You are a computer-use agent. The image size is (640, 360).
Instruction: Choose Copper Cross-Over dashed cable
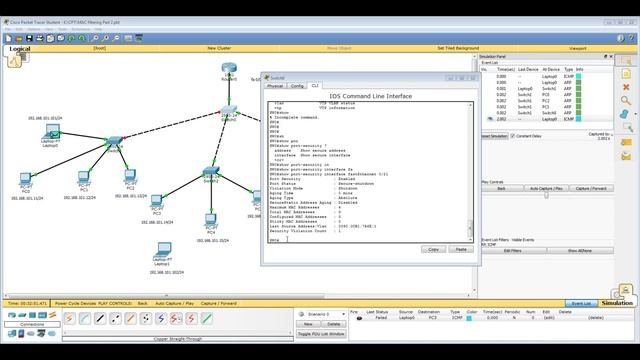coord(116,318)
